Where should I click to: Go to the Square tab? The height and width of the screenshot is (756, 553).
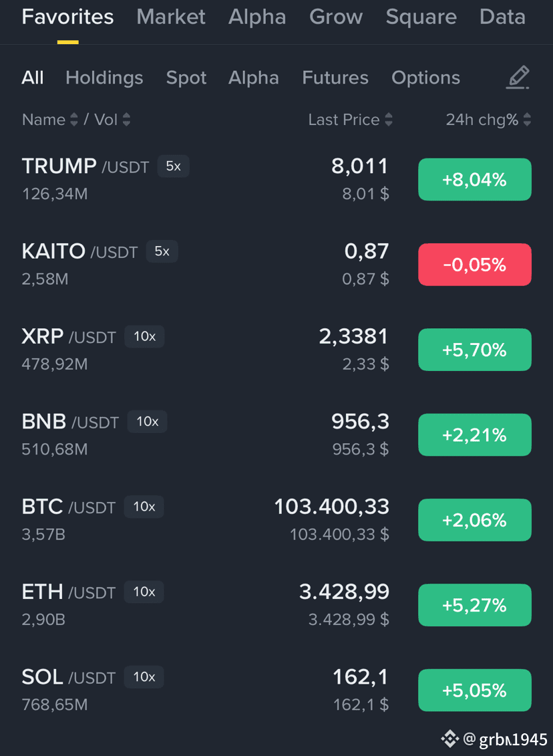(421, 17)
